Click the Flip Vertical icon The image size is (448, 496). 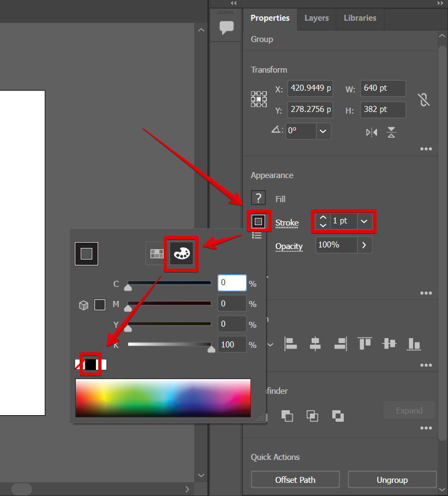(391, 132)
